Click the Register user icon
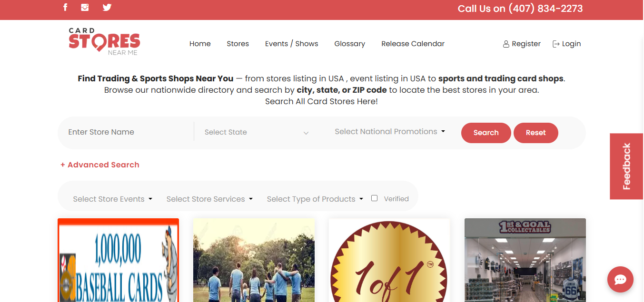The width and height of the screenshot is (644, 302). [506, 44]
